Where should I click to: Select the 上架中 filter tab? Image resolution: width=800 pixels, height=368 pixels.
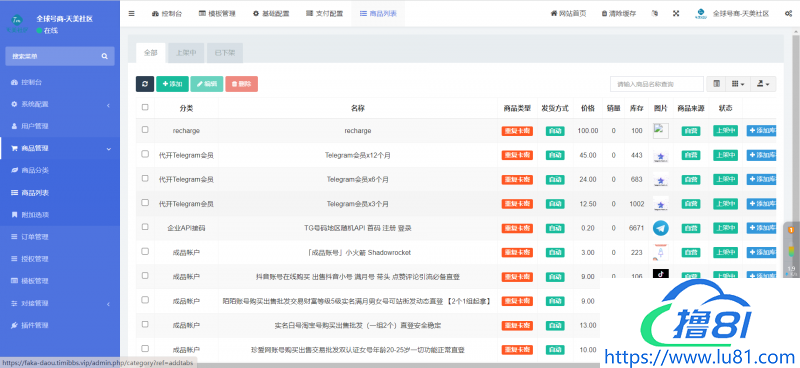click(x=186, y=53)
